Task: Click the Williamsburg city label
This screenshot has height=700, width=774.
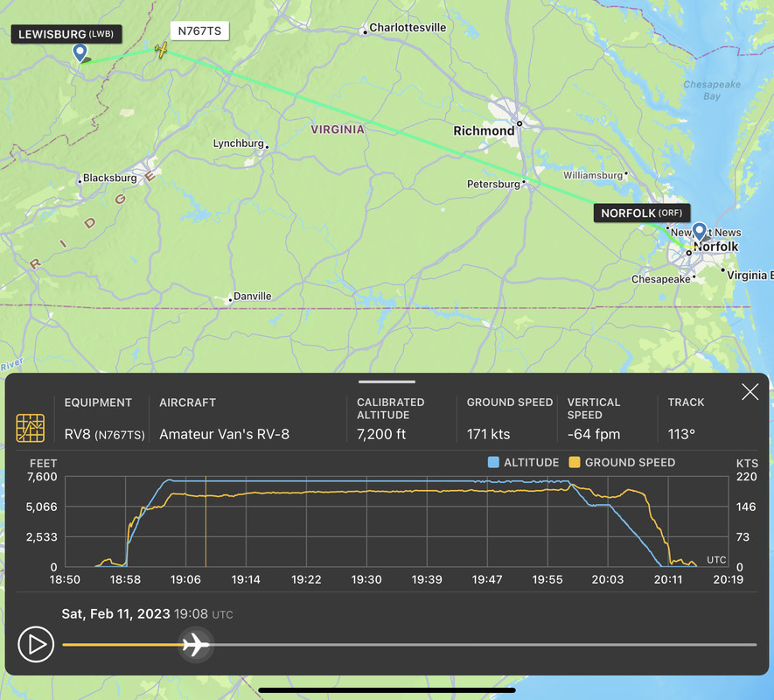Action: [x=593, y=175]
